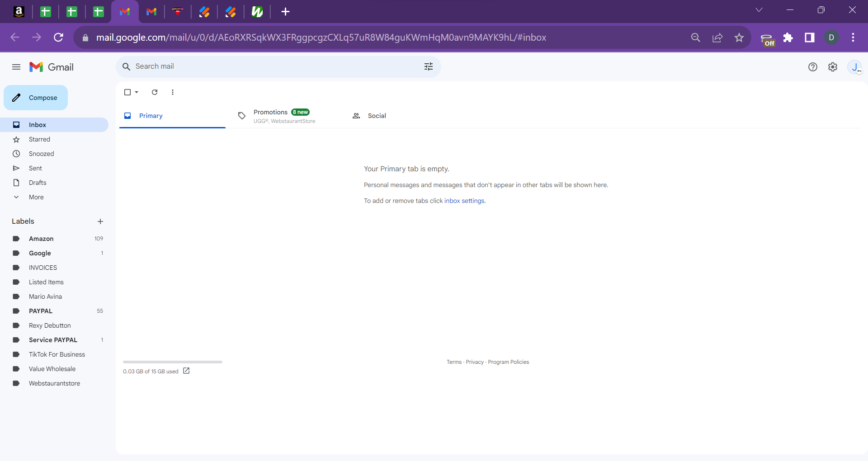Open Chrome three-dot menu

tap(853, 38)
